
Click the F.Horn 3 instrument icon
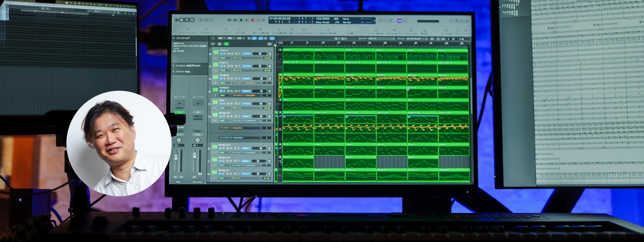pos(215,52)
